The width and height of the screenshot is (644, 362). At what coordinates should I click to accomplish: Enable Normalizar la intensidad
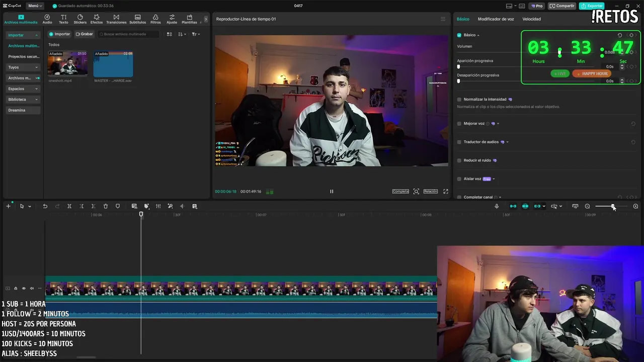coord(459,100)
